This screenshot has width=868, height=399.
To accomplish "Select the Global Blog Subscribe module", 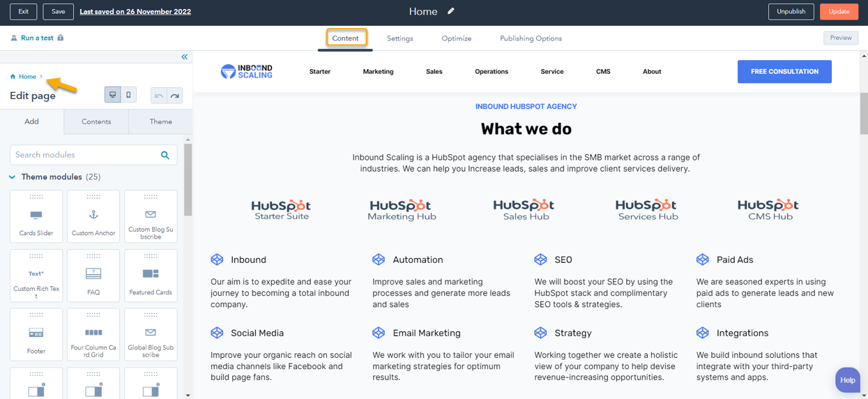I will [151, 335].
